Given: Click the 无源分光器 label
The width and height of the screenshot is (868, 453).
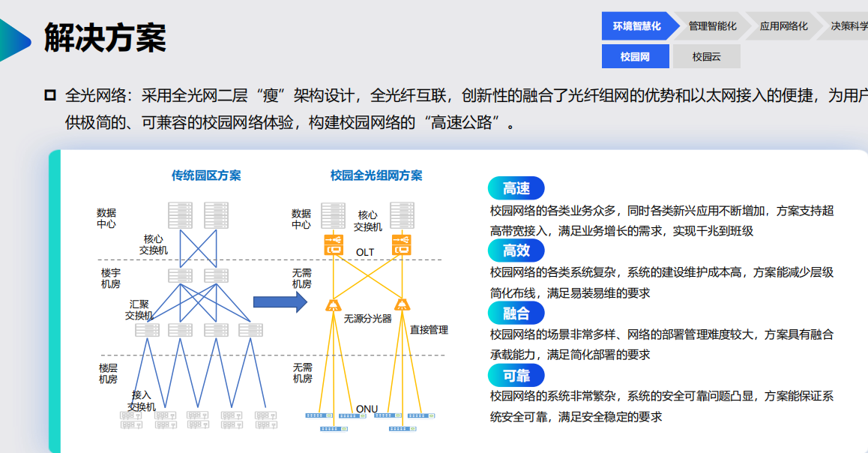Looking at the screenshot, I should tap(367, 319).
